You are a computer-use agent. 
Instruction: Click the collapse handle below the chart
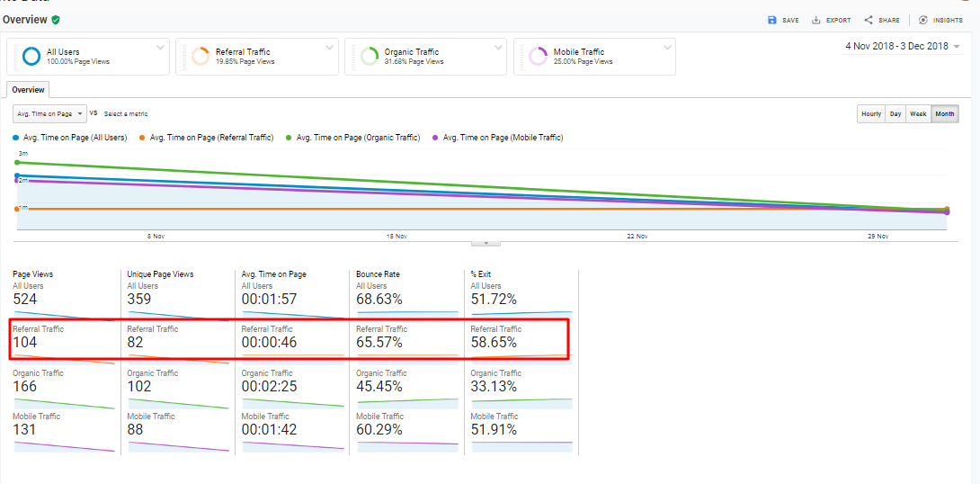[x=486, y=243]
